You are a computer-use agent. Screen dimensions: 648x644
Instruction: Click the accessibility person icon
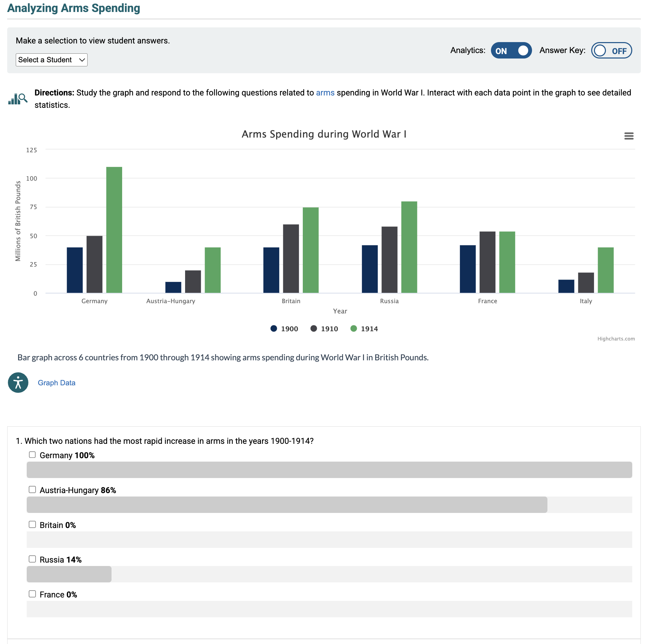18,383
